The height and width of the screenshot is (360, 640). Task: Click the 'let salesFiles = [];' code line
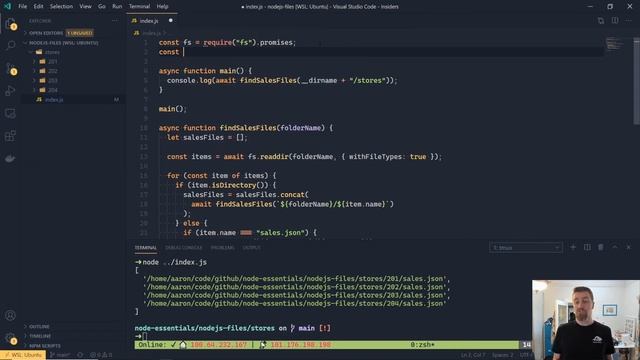click(207, 138)
